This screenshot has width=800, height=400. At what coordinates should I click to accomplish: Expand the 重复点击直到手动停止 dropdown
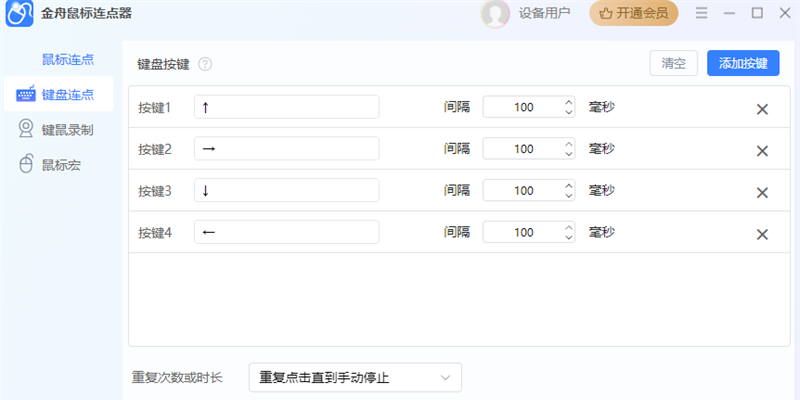(x=355, y=377)
